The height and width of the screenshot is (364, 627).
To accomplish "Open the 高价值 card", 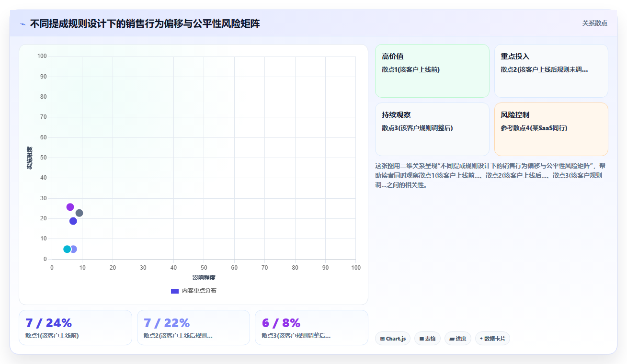I will click(x=432, y=71).
